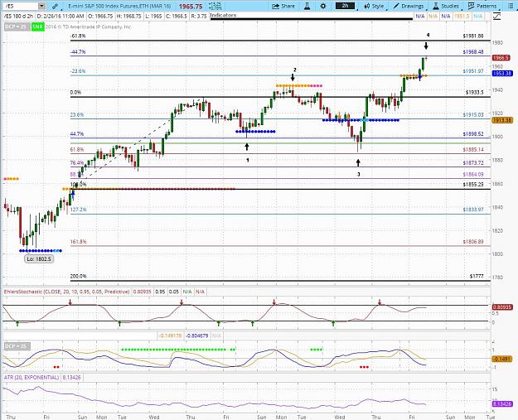
Task: Click the EhlersStochastic study label
Action: pyautogui.click(x=67, y=292)
